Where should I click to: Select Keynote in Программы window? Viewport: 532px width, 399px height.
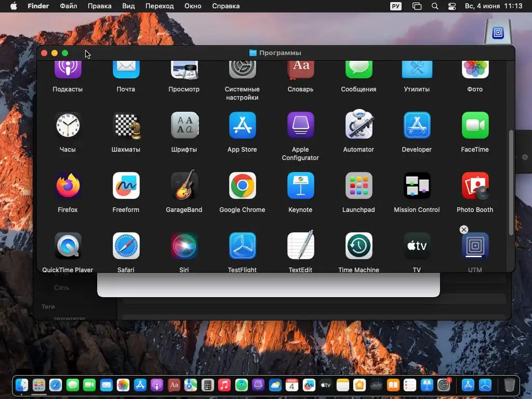301,185
